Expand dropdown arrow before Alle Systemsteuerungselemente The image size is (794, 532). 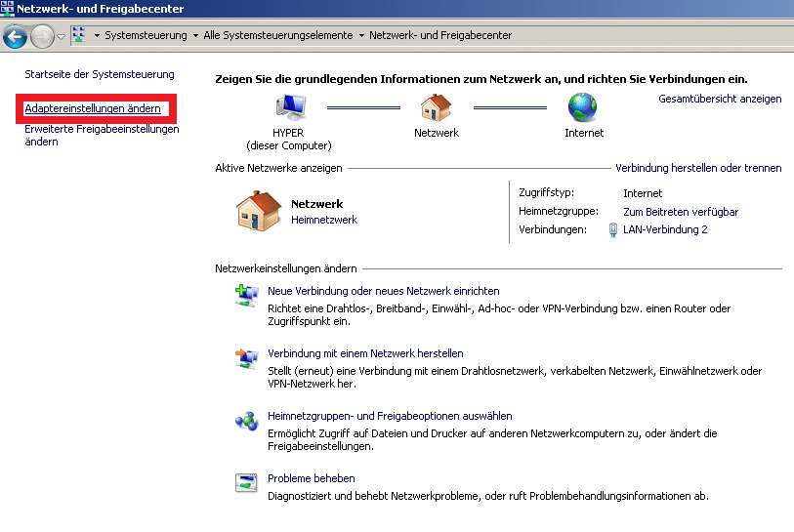tap(195, 36)
